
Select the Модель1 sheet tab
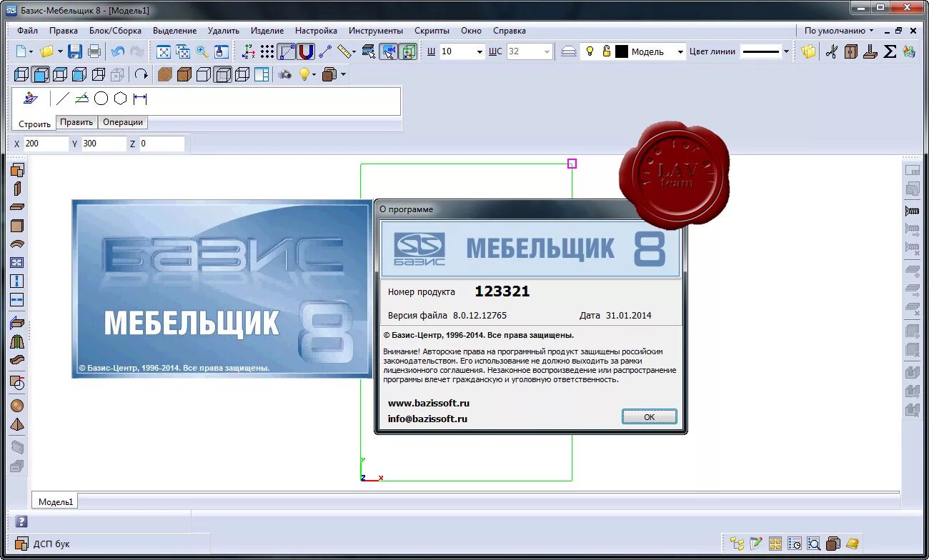tap(56, 502)
